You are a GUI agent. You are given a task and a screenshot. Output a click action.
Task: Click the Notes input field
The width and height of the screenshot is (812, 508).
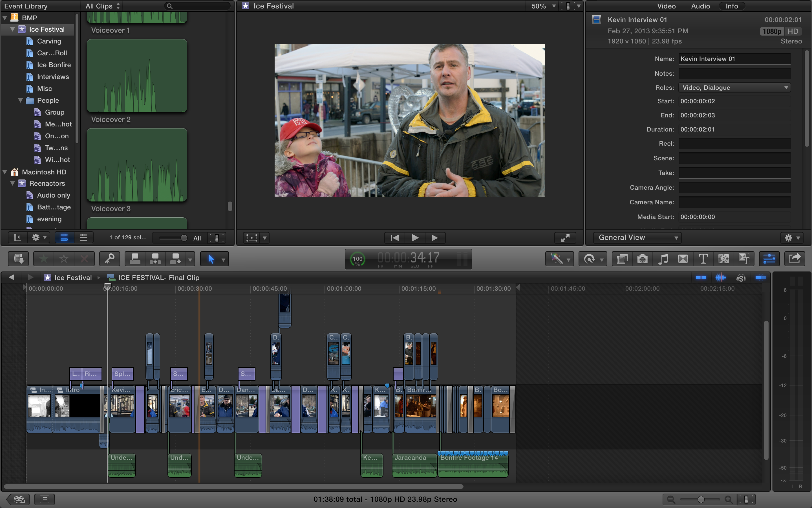pos(734,73)
